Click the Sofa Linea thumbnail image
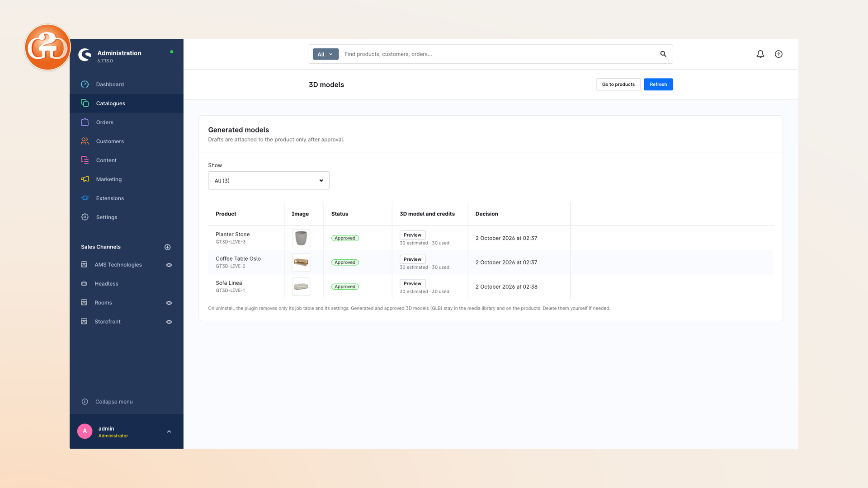 click(x=301, y=287)
